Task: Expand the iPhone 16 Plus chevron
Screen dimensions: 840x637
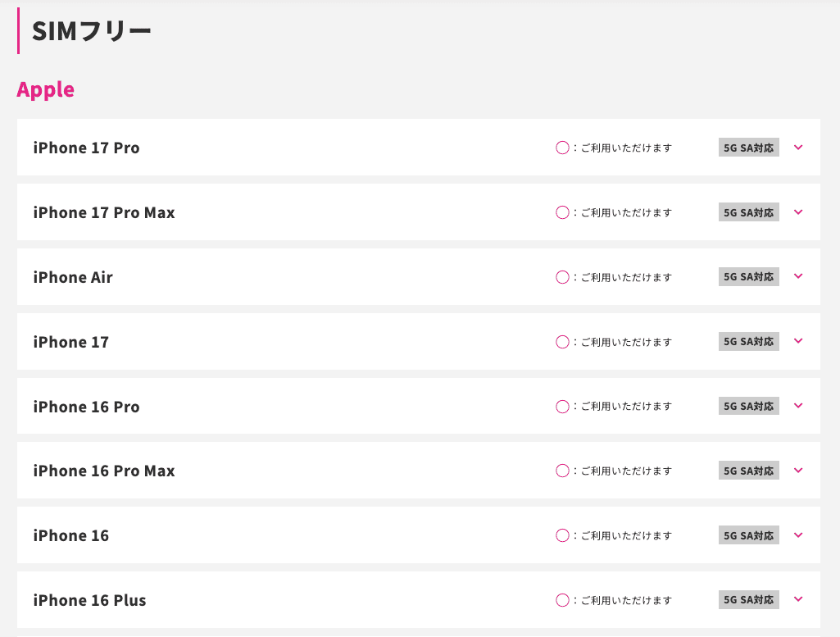Action: (798, 599)
